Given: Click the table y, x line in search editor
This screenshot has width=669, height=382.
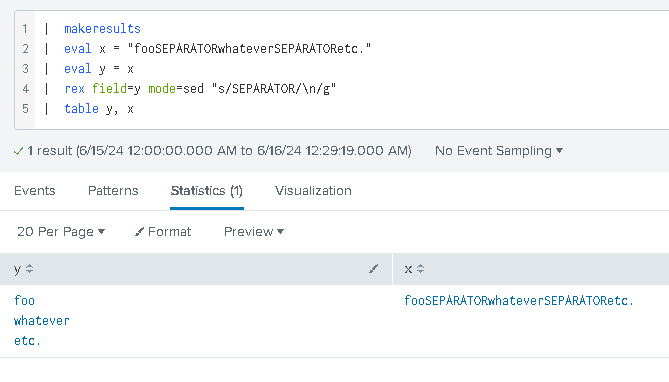Looking at the screenshot, I should click(x=99, y=109).
